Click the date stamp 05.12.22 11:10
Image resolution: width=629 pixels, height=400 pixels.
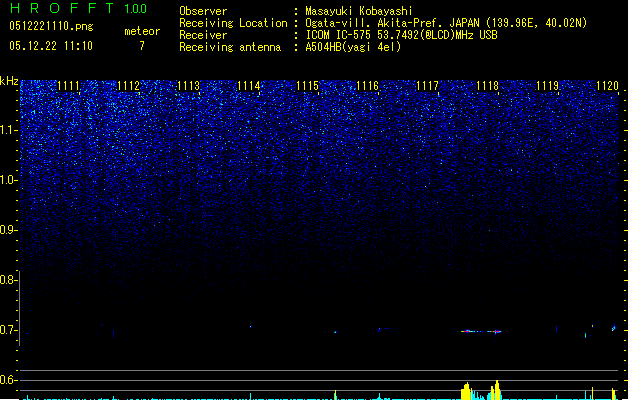(51, 45)
